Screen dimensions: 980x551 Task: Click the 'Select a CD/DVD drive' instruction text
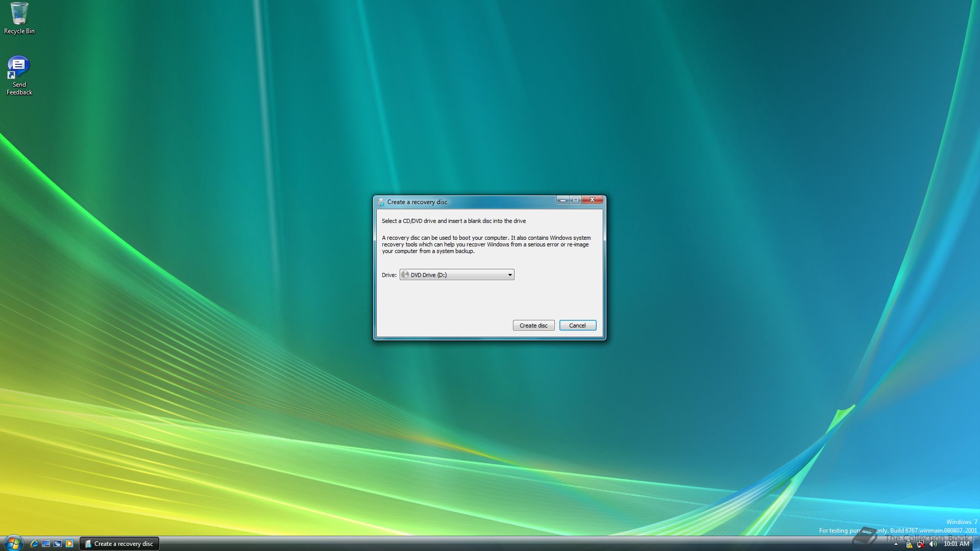pos(454,221)
